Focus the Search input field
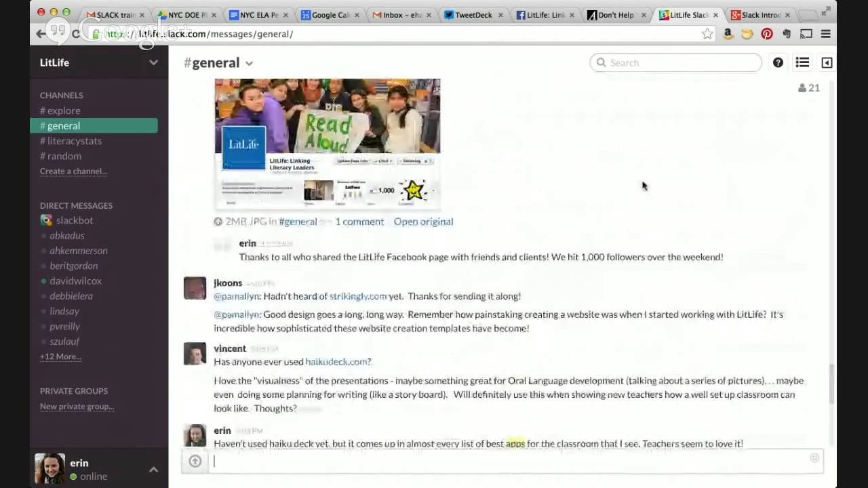 (676, 62)
